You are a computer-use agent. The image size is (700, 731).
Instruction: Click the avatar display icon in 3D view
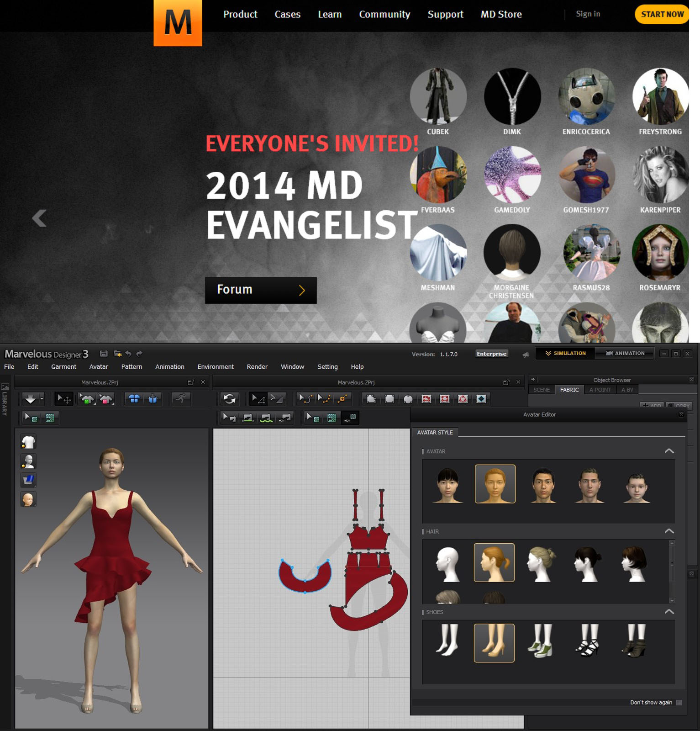[x=28, y=461]
